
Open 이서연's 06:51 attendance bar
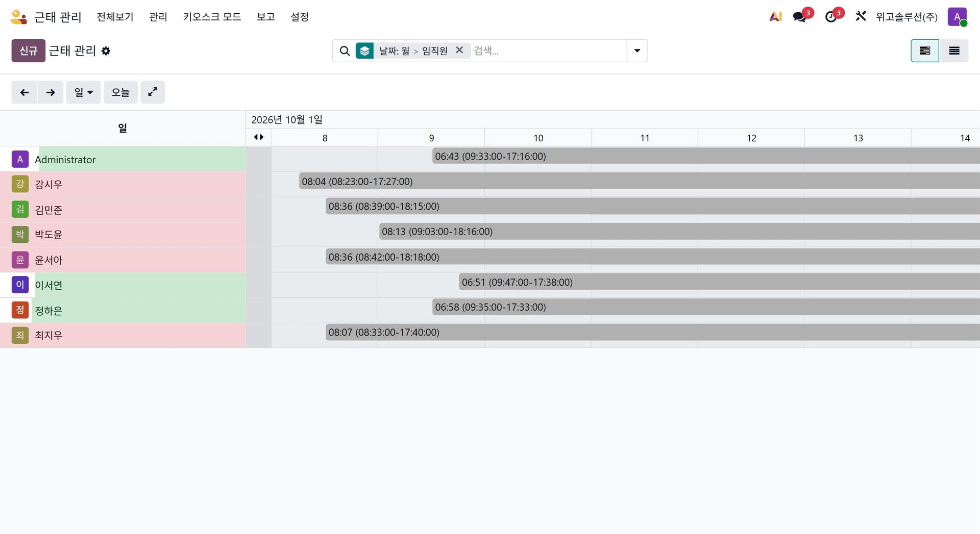719,282
